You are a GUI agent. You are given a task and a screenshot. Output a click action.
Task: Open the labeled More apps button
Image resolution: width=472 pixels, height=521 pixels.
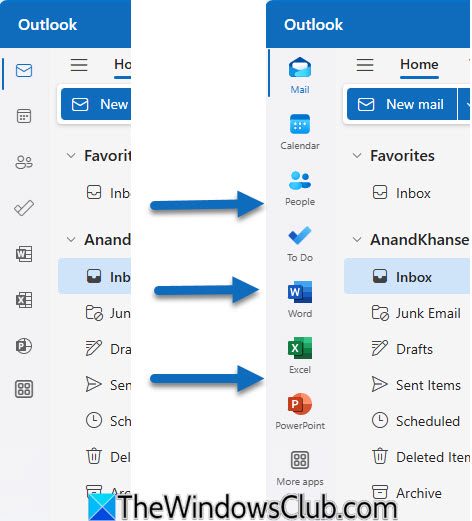pyautogui.click(x=300, y=469)
